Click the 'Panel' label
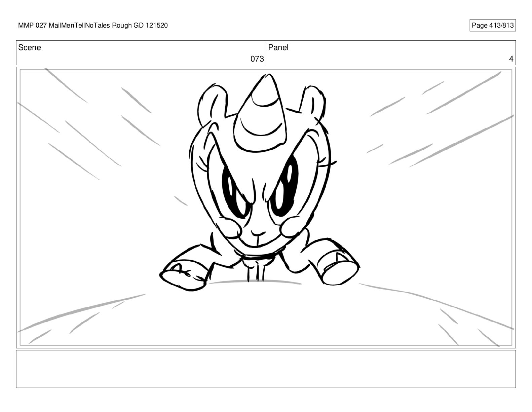Image resolution: width=532 pixels, height=412 pixels. coord(278,48)
